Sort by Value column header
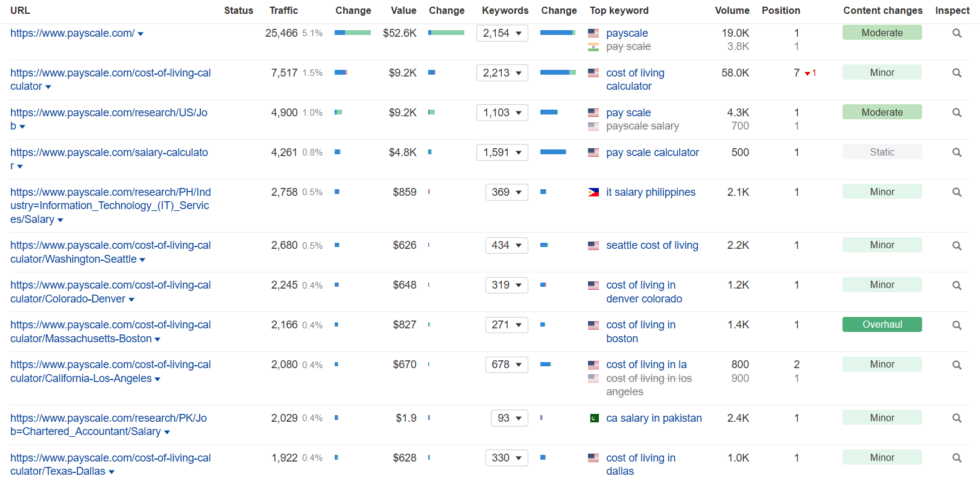The width and height of the screenshot is (980, 482). click(403, 10)
